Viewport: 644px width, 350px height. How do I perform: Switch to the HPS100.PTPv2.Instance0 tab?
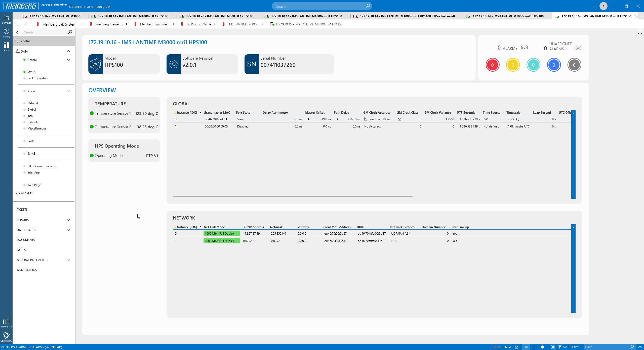pos(407,16)
